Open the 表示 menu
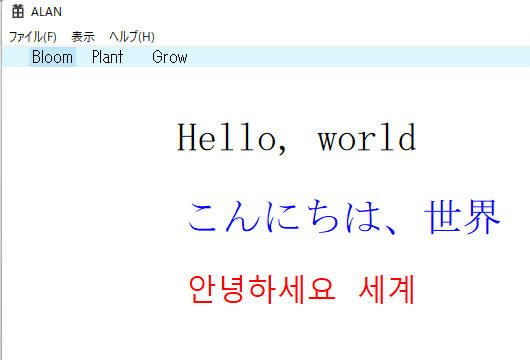Viewport: 530px width, 360px height. 83,37
